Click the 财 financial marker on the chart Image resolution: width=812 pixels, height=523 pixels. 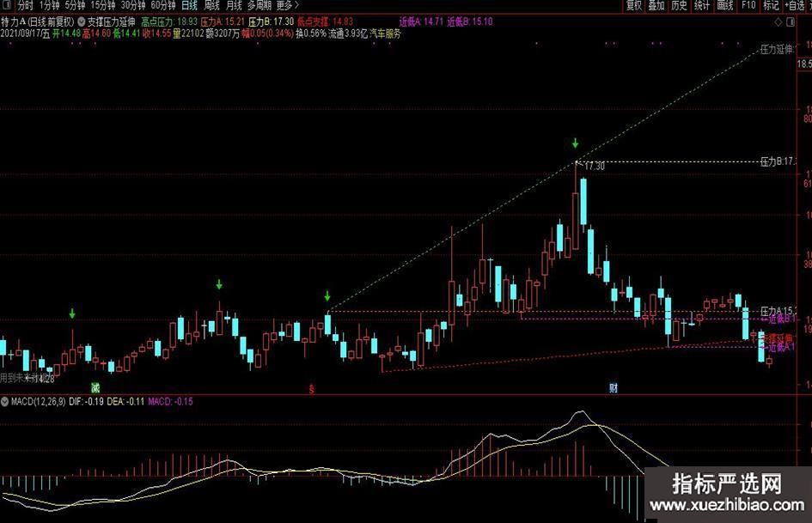(614, 388)
